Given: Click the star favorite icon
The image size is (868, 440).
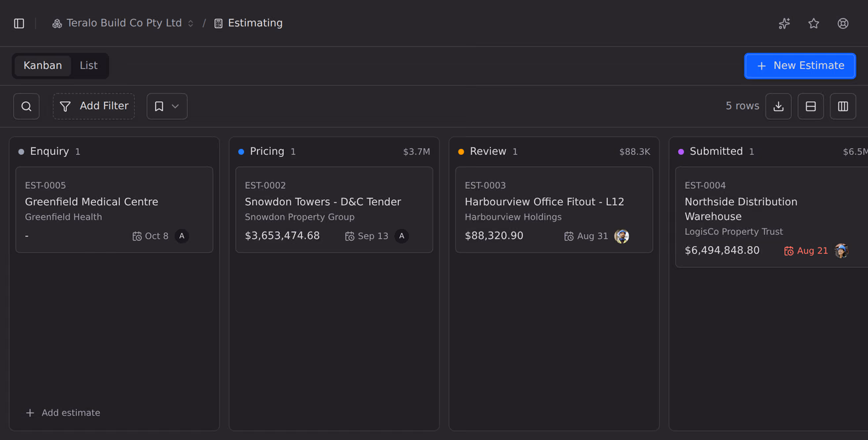Looking at the screenshot, I should tap(814, 23).
